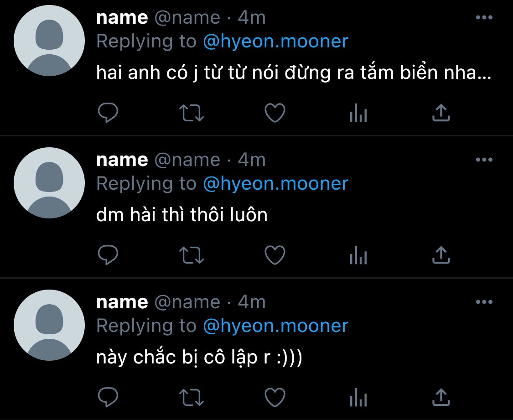This screenshot has width=513, height=420.
Task: Like the 'dm hài thì thôi luôn' tweet
Action: tap(275, 255)
